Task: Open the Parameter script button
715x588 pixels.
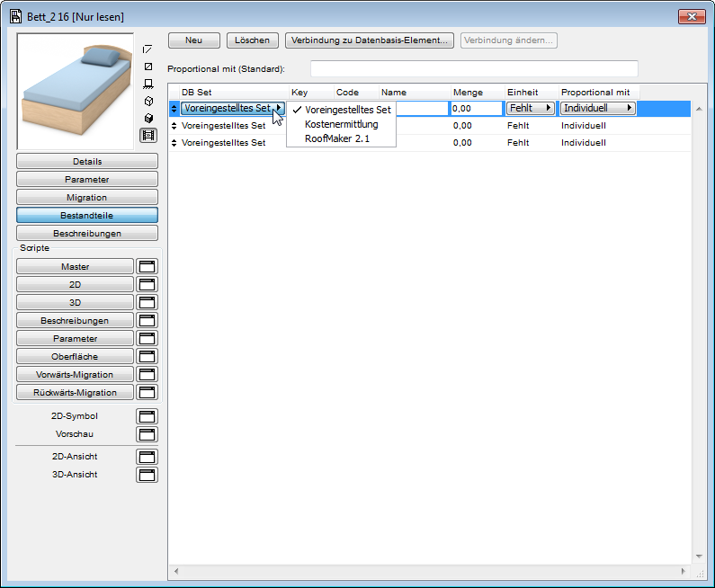Action: pos(76,338)
